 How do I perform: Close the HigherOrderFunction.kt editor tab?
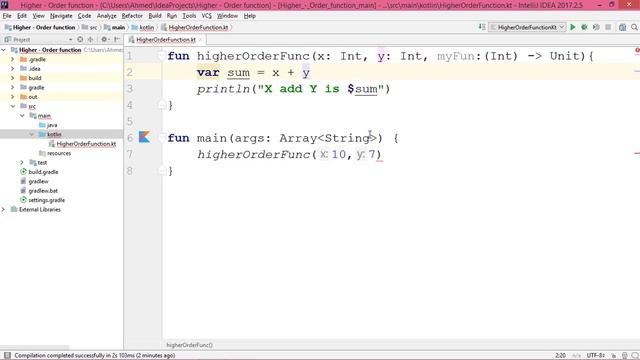[200, 40]
